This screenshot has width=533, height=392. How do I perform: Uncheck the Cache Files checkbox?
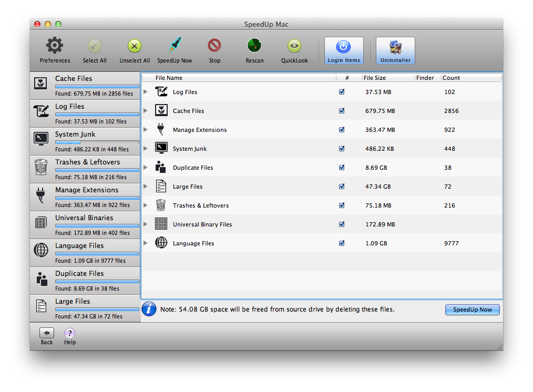[x=342, y=111]
